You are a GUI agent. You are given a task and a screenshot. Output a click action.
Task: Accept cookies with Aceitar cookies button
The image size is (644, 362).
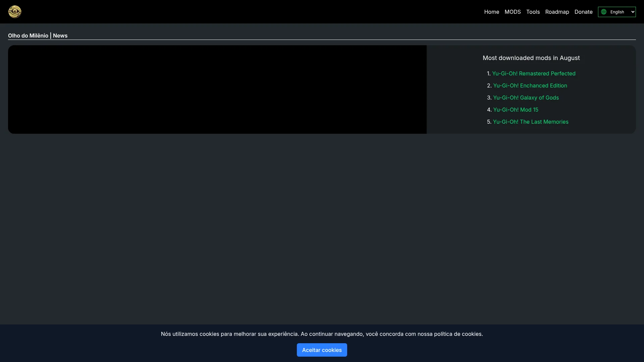(322, 350)
